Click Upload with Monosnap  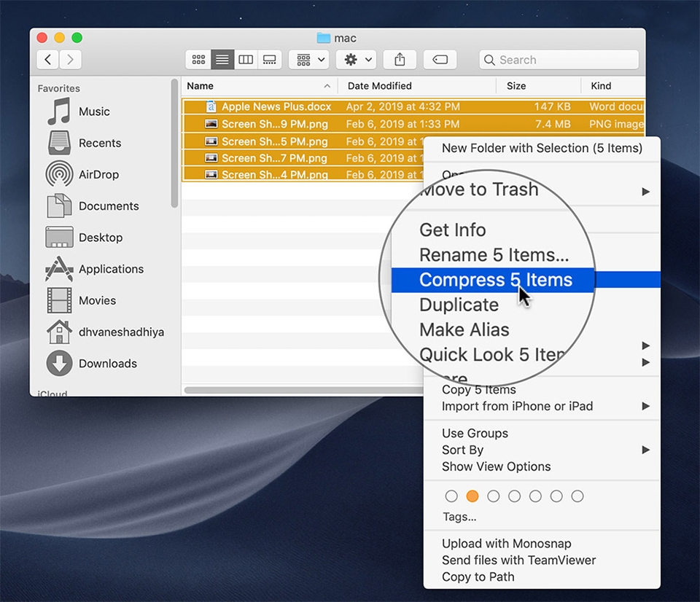(x=506, y=543)
